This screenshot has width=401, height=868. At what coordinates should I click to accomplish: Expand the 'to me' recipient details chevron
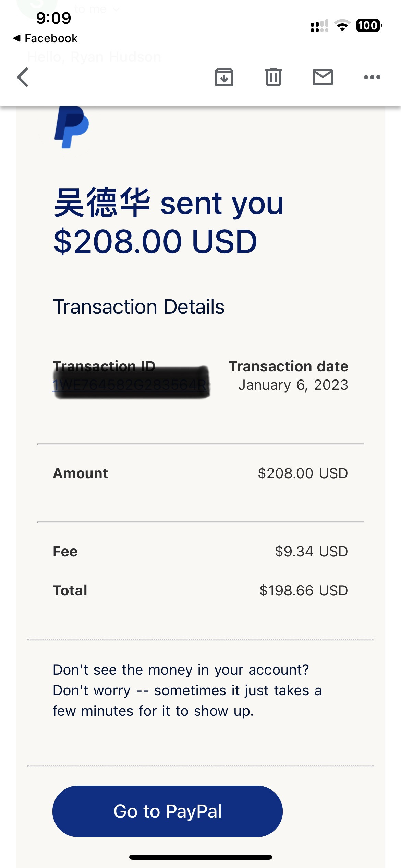click(116, 9)
